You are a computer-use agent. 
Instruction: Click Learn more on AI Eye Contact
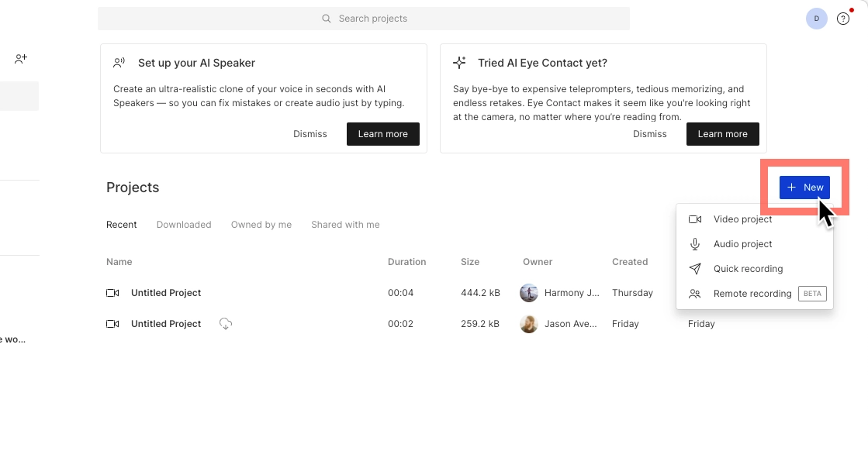click(722, 134)
